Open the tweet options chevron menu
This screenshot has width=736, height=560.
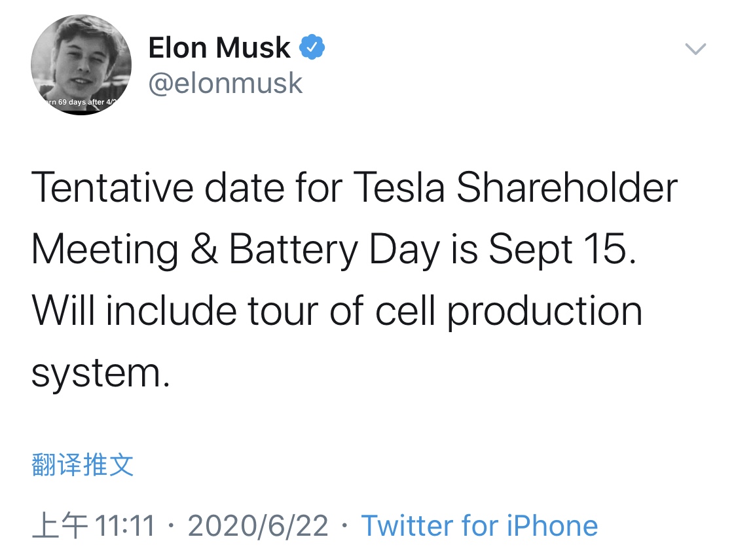pos(695,49)
